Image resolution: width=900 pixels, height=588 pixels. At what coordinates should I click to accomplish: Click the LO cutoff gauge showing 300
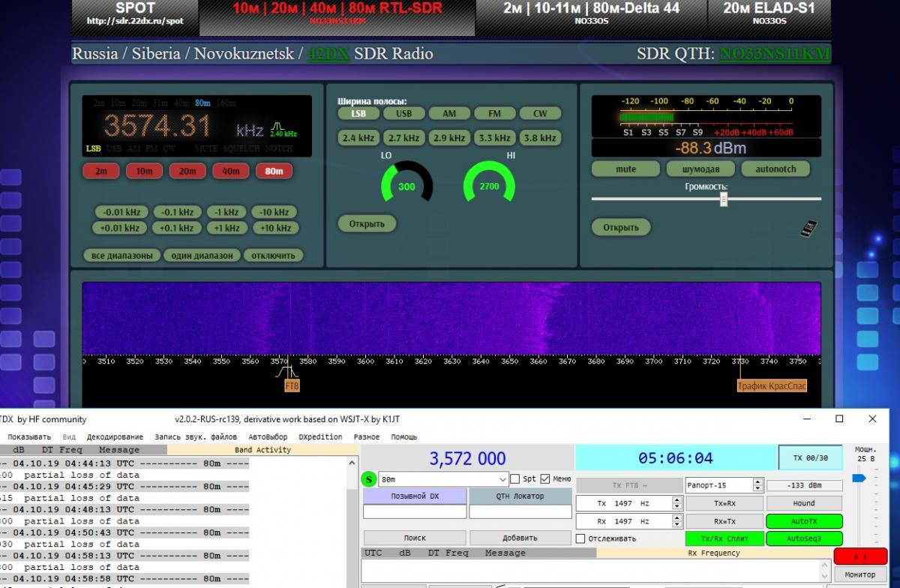click(x=406, y=185)
